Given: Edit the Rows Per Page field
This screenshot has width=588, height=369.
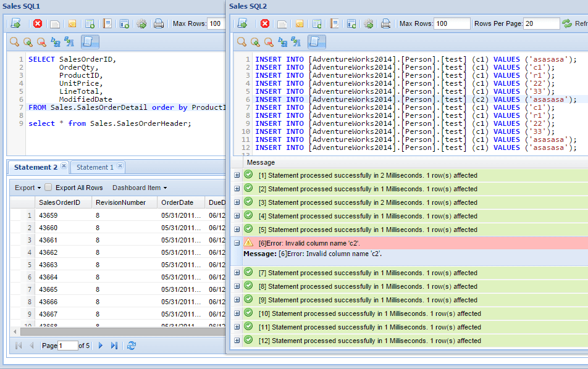Looking at the screenshot, I should 542,23.
